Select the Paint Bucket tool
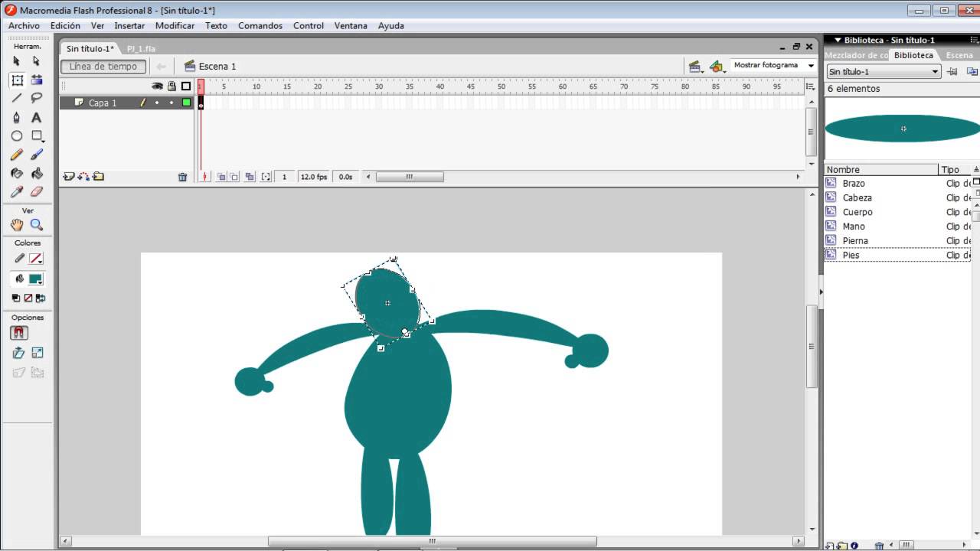980x551 pixels. (36, 173)
